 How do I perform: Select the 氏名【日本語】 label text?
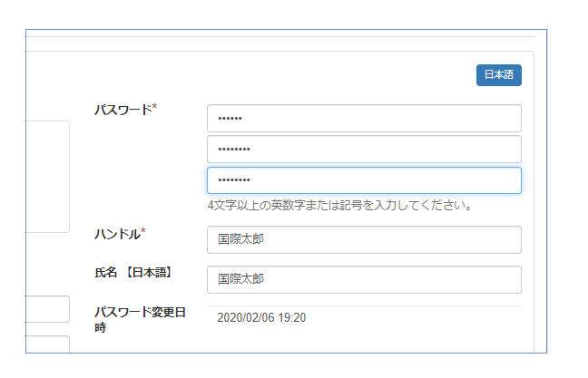tap(133, 272)
